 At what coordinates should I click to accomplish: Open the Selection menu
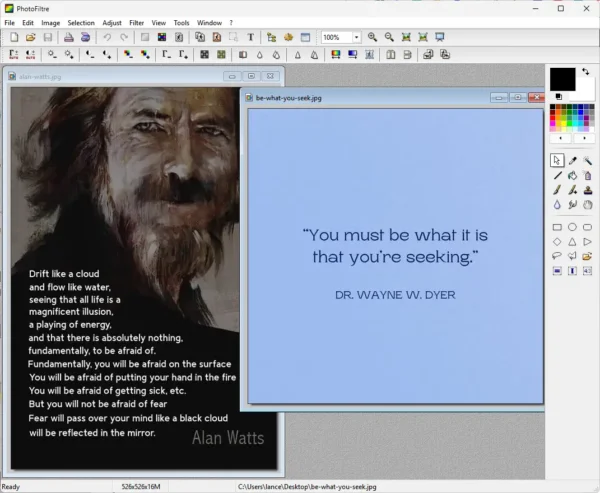81,23
